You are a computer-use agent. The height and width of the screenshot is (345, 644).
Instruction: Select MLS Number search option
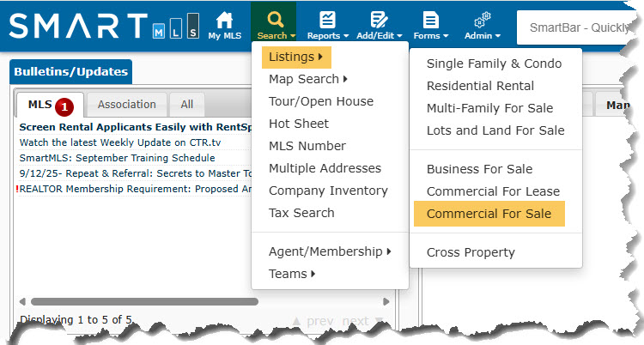click(x=307, y=146)
